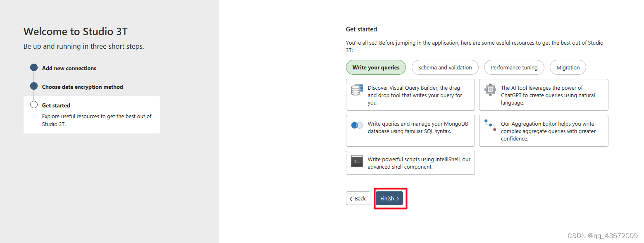Select the Get started step label
The width and height of the screenshot is (644, 243).
tap(56, 105)
